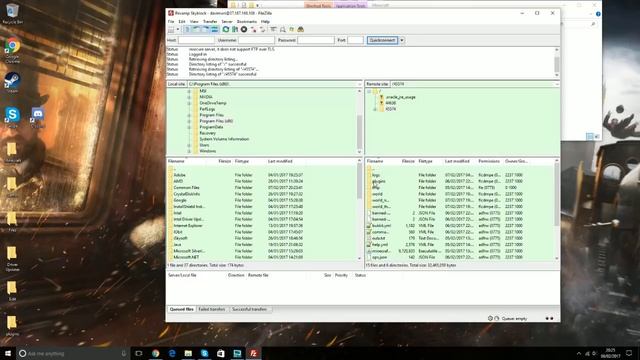The height and width of the screenshot is (360, 640).
Task: Toggle the remote directory tree display
Action: coord(205,29)
